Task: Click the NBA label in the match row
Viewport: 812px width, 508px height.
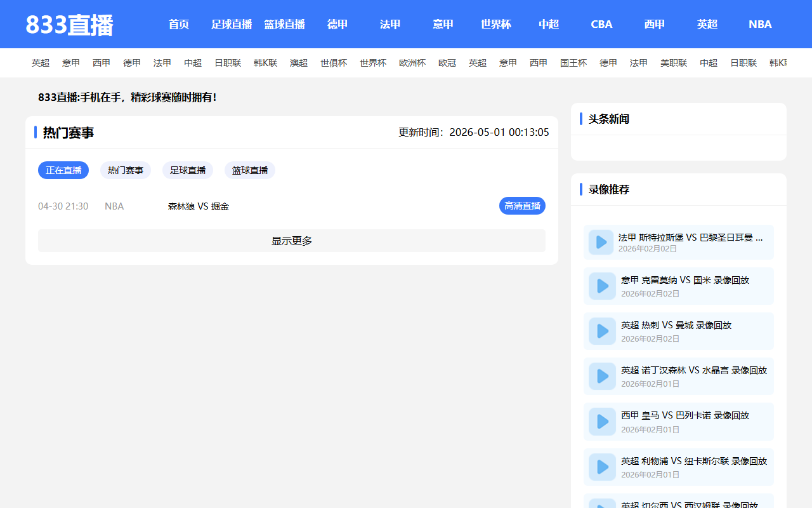Action: (114, 206)
